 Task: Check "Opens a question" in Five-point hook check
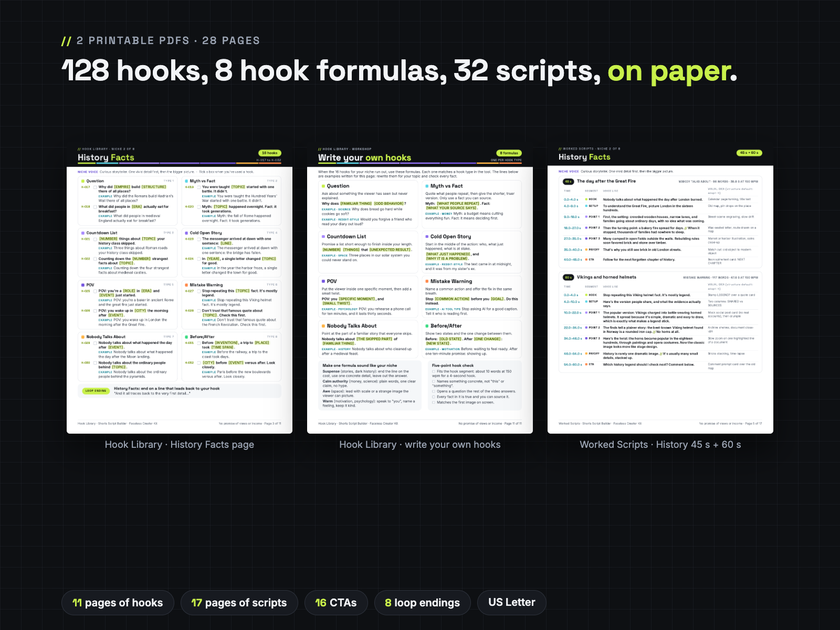click(434, 391)
